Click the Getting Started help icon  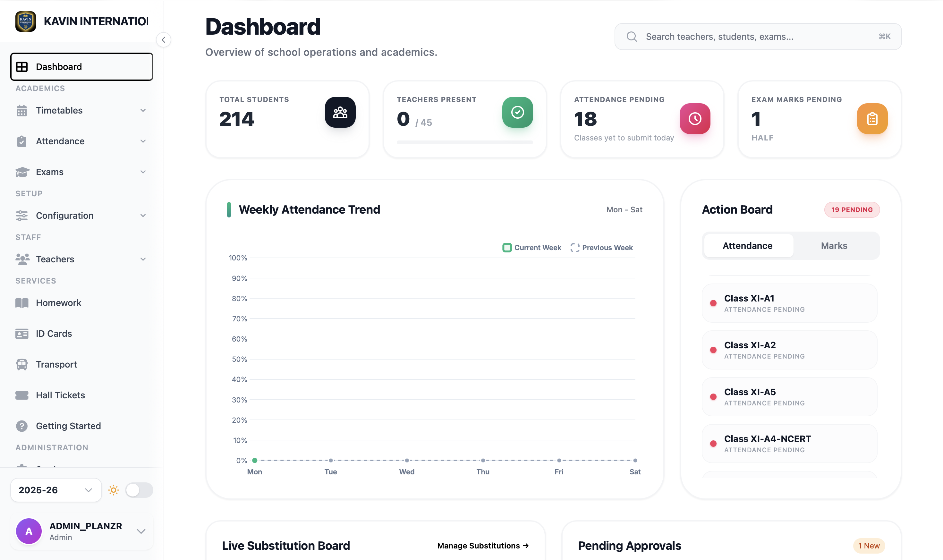21,426
